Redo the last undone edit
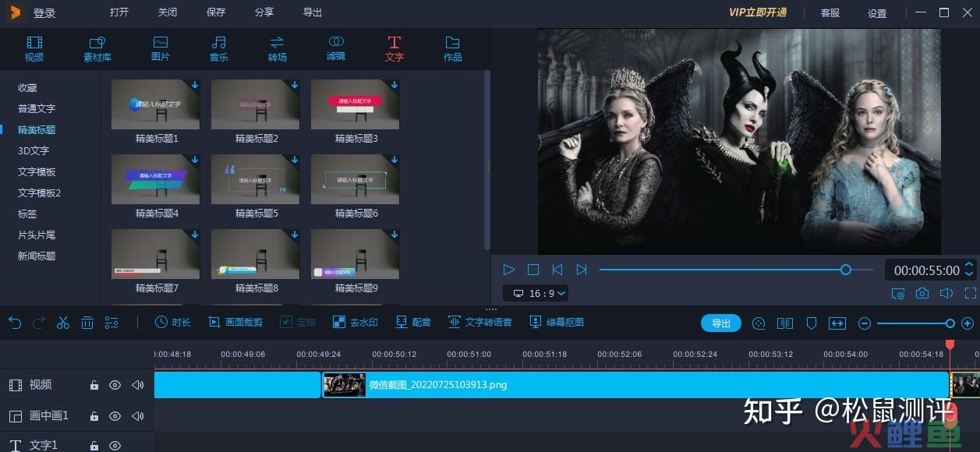The width and height of the screenshot is (980, 452). (x=39, y=323)
